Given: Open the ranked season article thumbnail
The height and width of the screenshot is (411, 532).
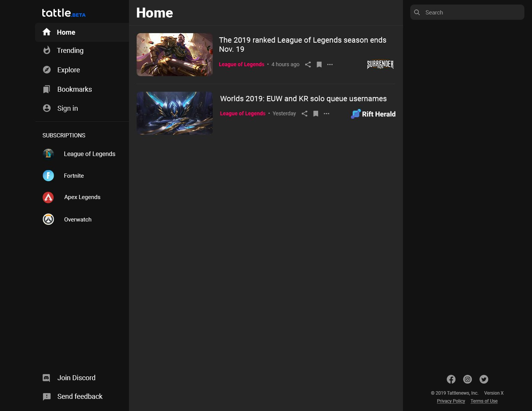Looking at the screenshot, I should click(x=175, y=54).
